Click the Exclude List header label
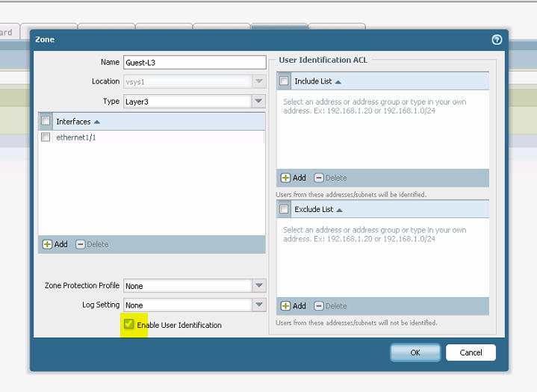Image resolution: width=537 pixels, height=392 pixels. click(314, 209)
